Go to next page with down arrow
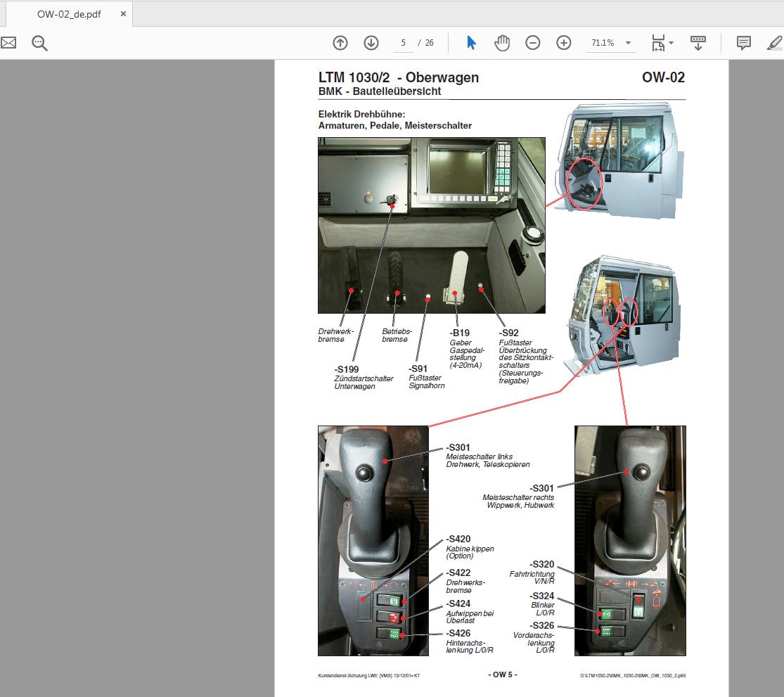This screenshot has height=697, width=784. click(x=371, y=43)
